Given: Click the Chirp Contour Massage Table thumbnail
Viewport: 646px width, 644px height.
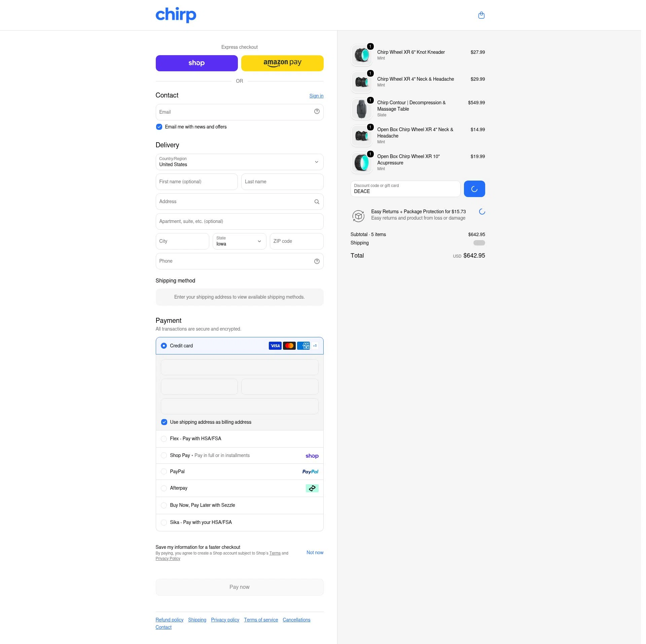Looking at the screenshot, I should (x=362, y=109).
